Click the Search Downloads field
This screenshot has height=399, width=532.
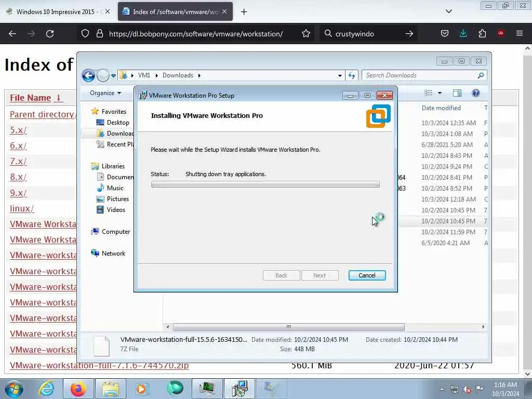424,75
